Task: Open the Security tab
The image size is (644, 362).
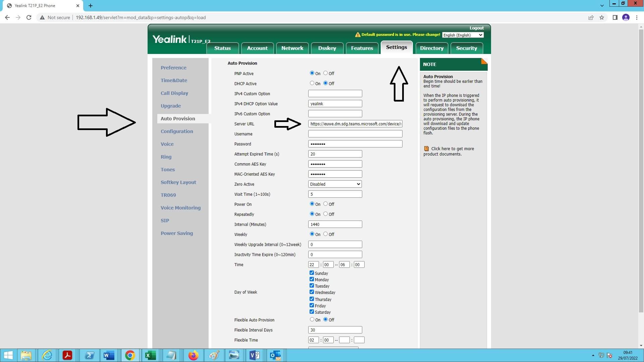Action: 466,48
